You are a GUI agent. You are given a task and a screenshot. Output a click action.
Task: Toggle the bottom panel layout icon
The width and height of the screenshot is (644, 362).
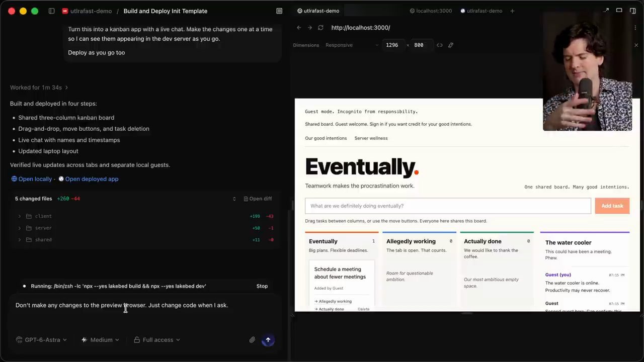point(619,11)
